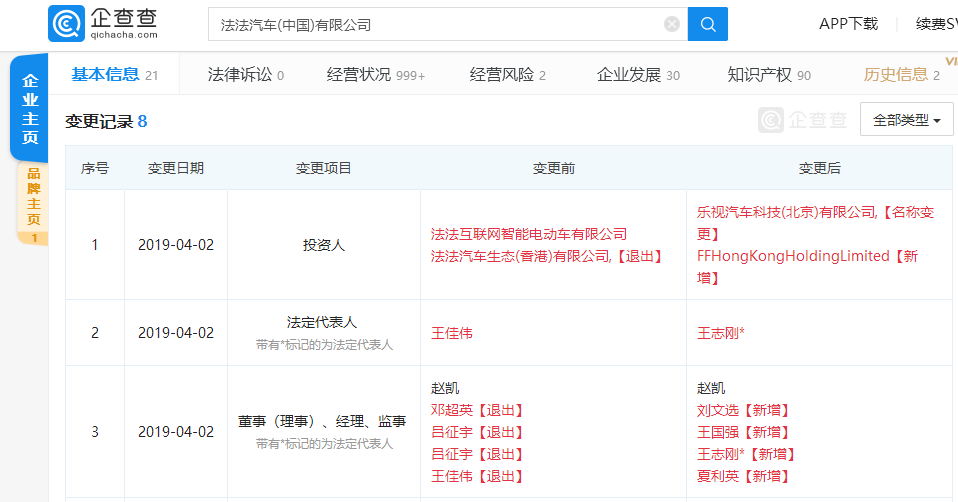The image size is (958, 502).
Task: Select the 品牌主页 side tab
Action: 34,203
